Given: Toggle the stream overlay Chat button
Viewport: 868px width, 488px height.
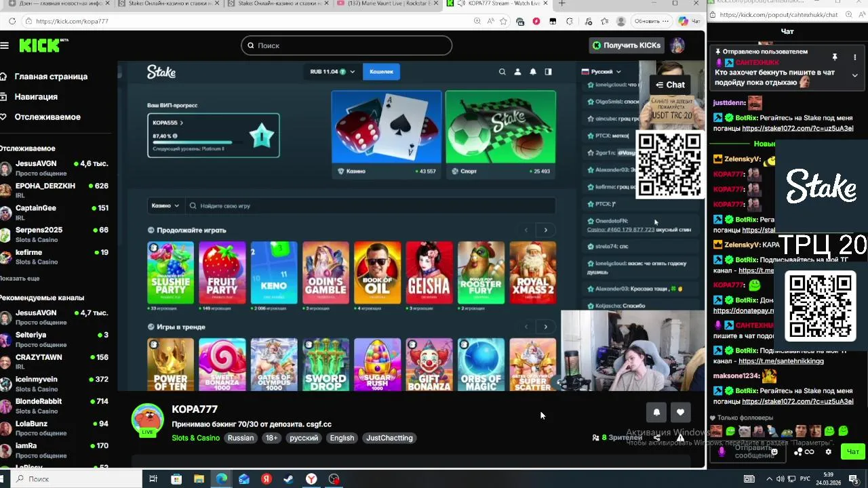Looking at the screenshot, I should click(x=670, y=85).
